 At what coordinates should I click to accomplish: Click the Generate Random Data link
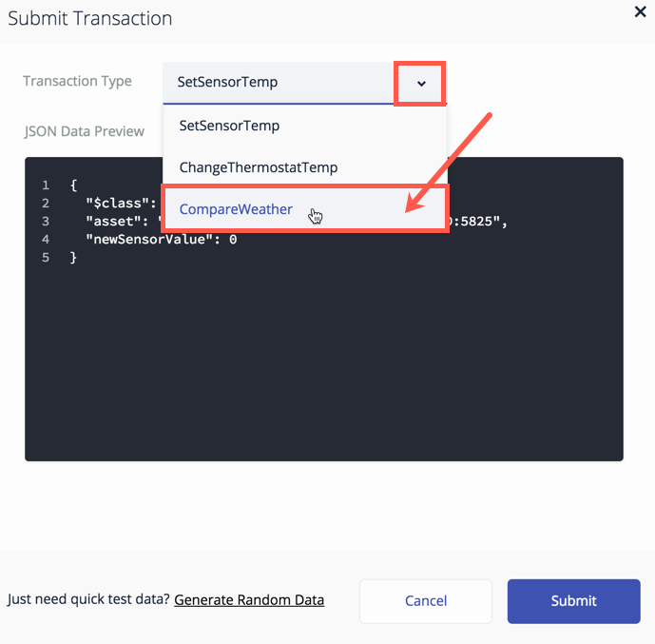(249, 600)
